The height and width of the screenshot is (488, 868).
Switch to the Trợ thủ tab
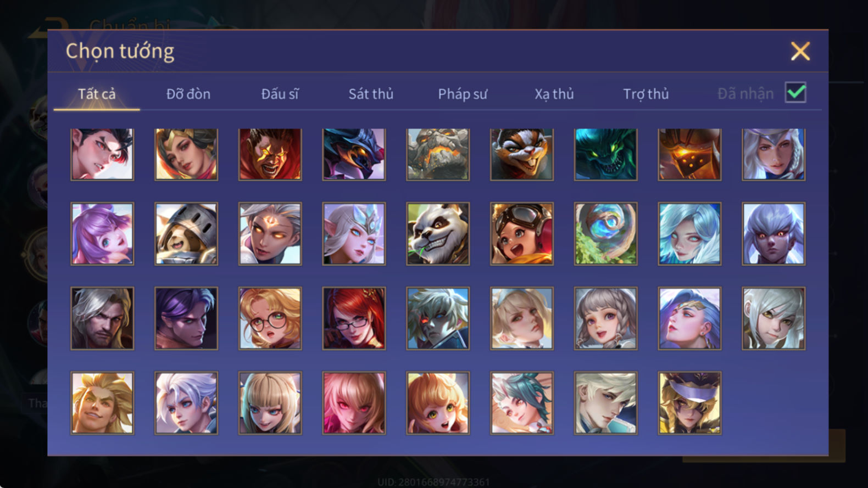click(646, 94)
